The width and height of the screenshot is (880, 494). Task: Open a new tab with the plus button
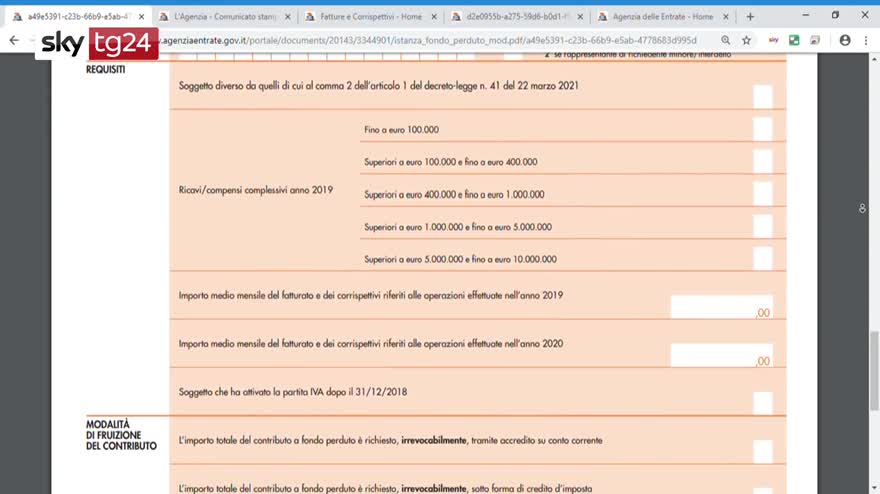click(750, 16)
